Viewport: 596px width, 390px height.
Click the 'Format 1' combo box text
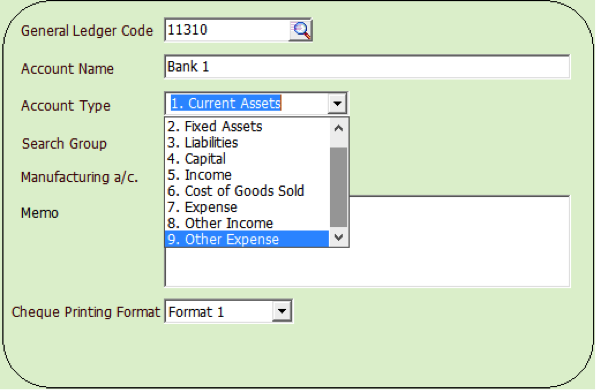196,312
